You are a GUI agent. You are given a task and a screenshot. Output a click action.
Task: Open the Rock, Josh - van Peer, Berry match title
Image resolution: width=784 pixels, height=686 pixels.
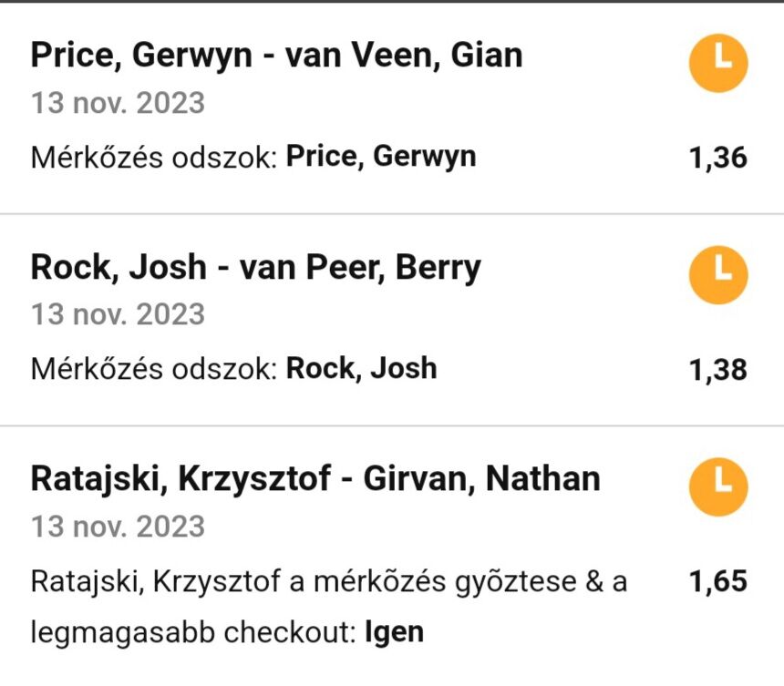pos(256,268)
